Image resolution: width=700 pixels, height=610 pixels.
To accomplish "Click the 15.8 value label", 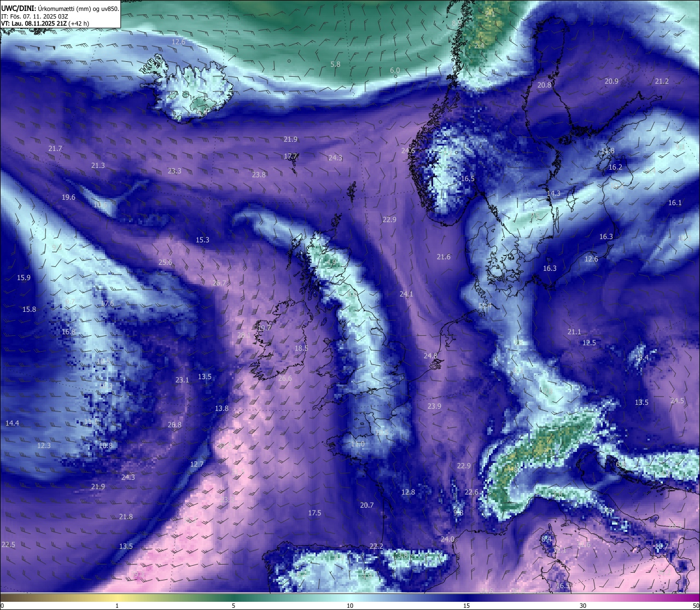I will pos(29,309).
